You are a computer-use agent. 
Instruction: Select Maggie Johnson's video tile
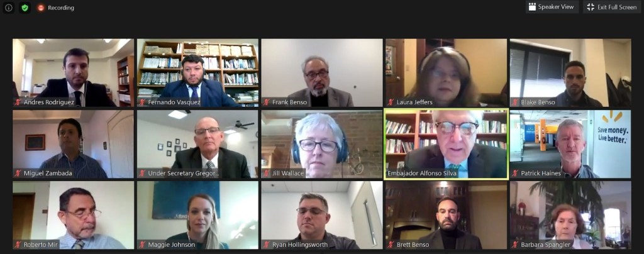tap(197, 215)
